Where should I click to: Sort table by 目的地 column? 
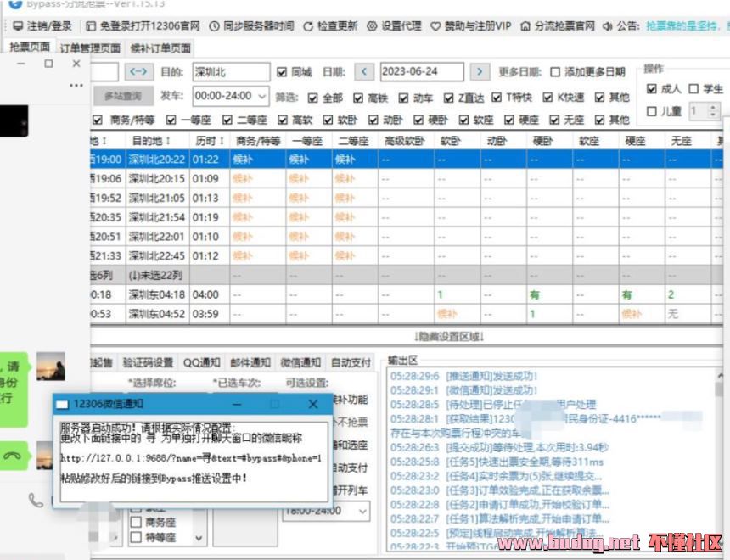pyautogui.click(x=151, y=141)
